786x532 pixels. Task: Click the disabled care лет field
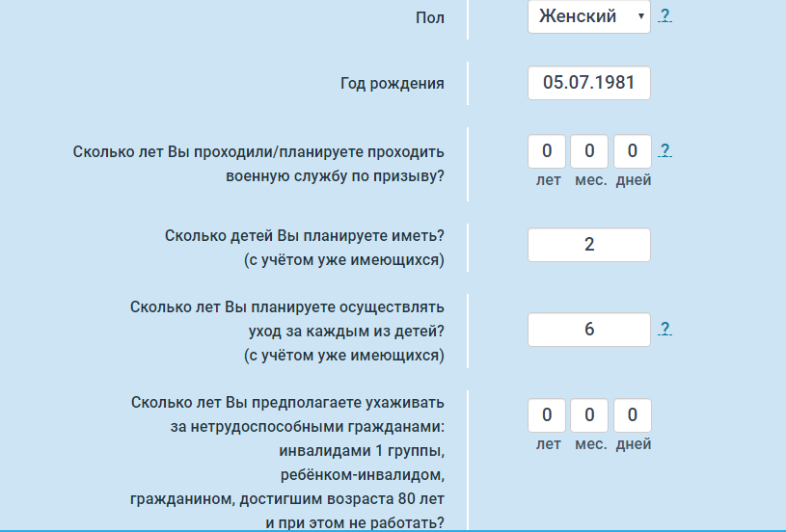coord(547,414)
